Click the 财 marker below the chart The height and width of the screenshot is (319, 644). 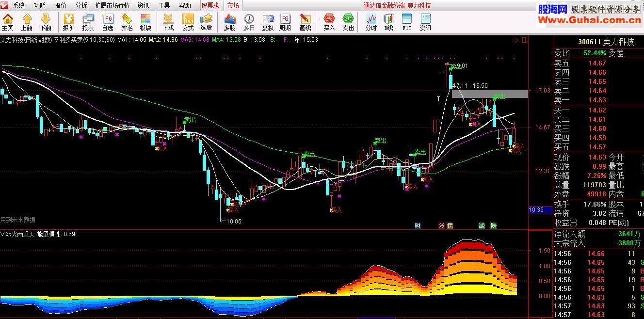418,225
